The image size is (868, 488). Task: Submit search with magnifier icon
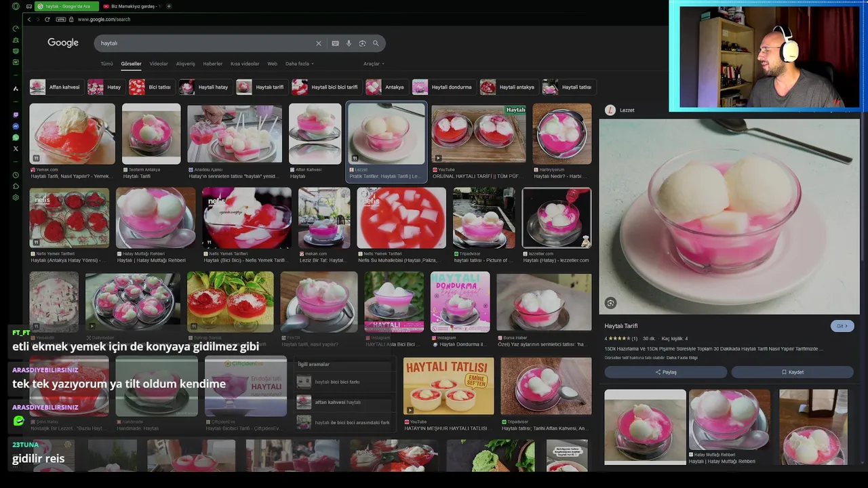tap(376, 43)
